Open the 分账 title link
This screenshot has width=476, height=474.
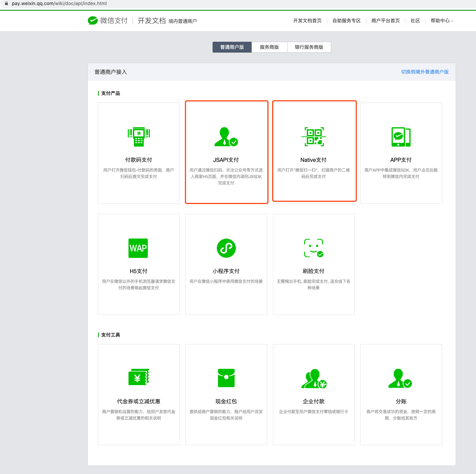(401, 401)
